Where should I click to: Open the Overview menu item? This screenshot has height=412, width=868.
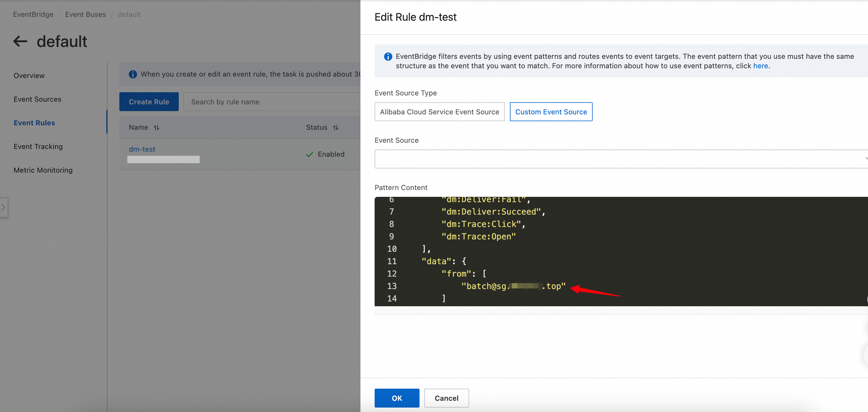click(29, 76)
